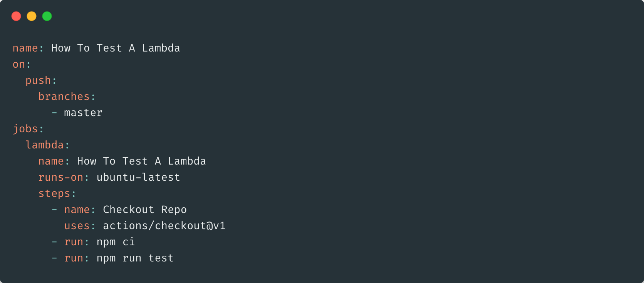Click the red close window dot

coord(16,16)
